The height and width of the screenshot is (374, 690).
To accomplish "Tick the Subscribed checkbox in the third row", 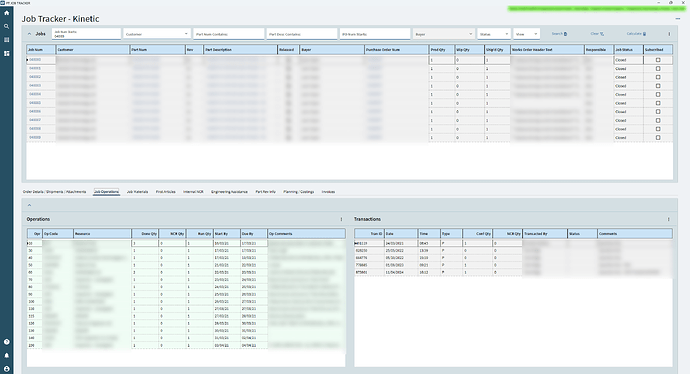I will (x=658, y=77).
